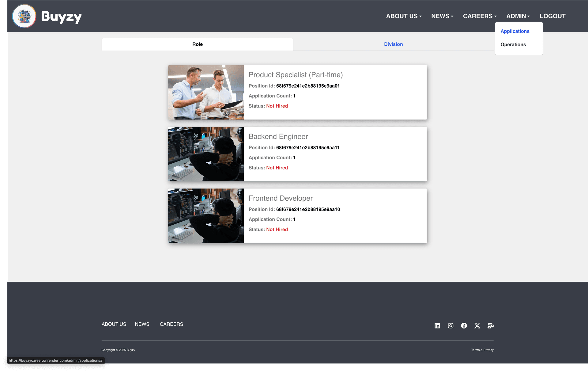Select Applications in Admin menu
The image size is (588, 372).
[x=515, y=31]
